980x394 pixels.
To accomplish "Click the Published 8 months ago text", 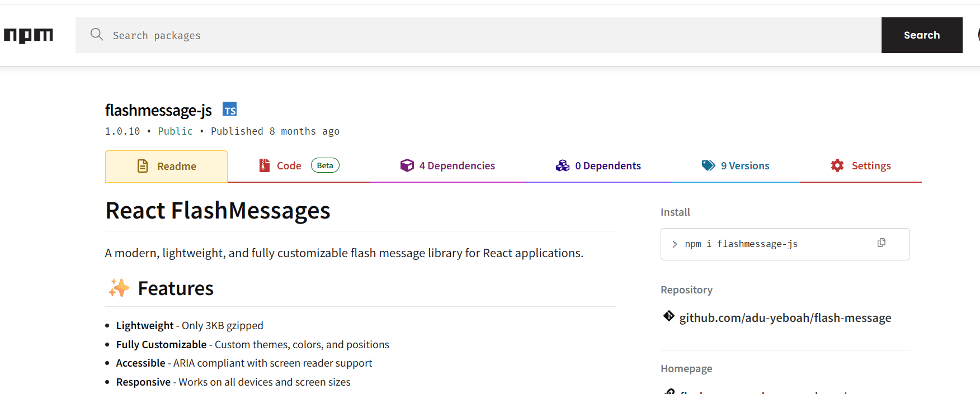I will pos(275,131).
